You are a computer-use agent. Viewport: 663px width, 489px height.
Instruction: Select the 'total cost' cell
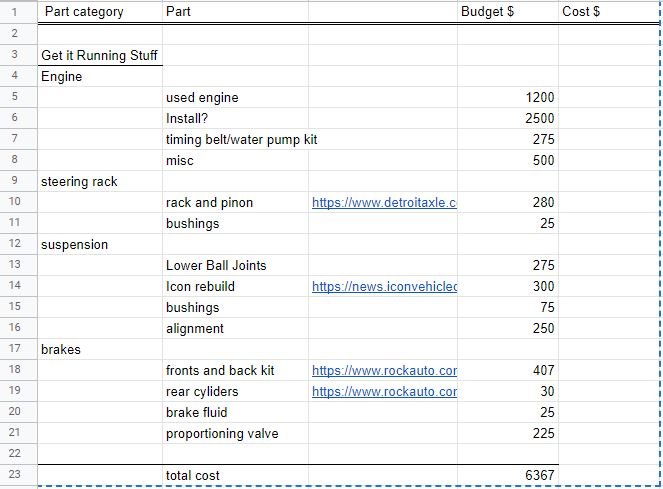point(236,475)
